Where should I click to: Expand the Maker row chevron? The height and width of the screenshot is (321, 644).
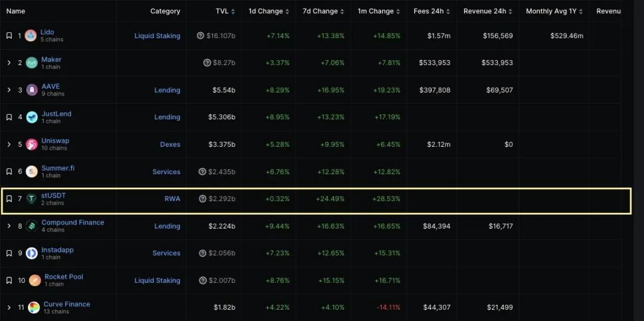9,63
